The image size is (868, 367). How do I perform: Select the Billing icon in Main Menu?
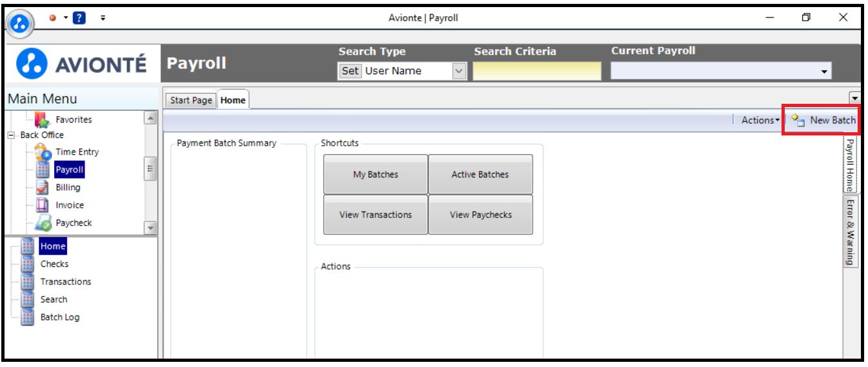pos(43,188)
